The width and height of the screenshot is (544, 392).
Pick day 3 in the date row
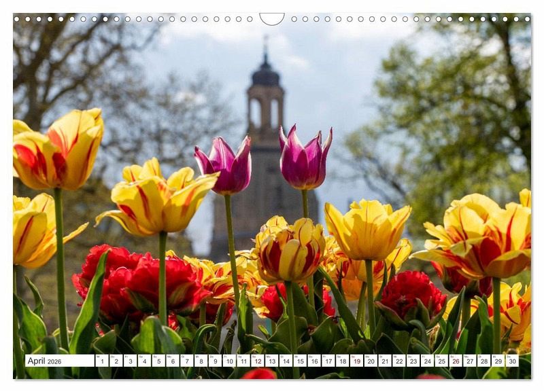click(x=131, y=361)
